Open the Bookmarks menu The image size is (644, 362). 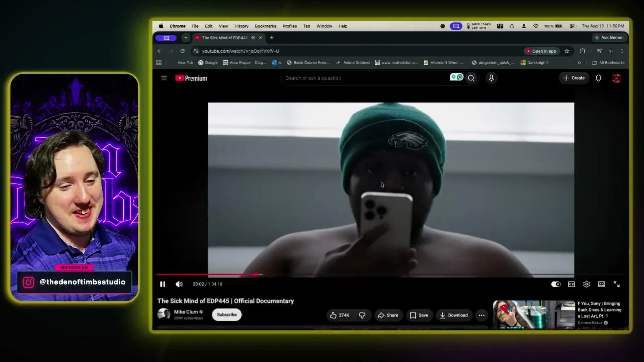265,26
